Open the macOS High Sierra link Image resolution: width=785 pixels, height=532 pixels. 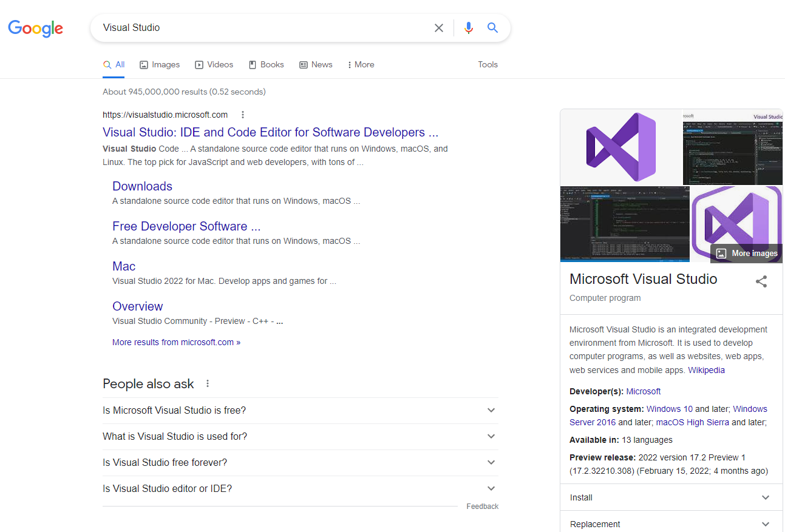[692, 422]
